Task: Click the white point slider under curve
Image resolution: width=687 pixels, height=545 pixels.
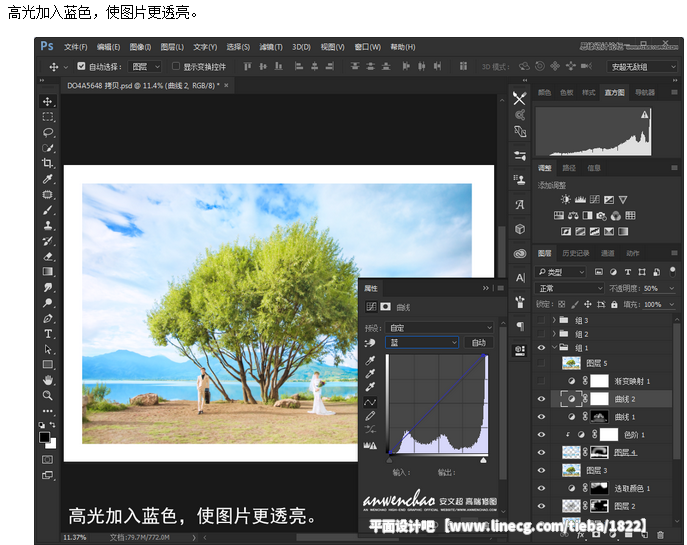Action: [x=483, y=460]
